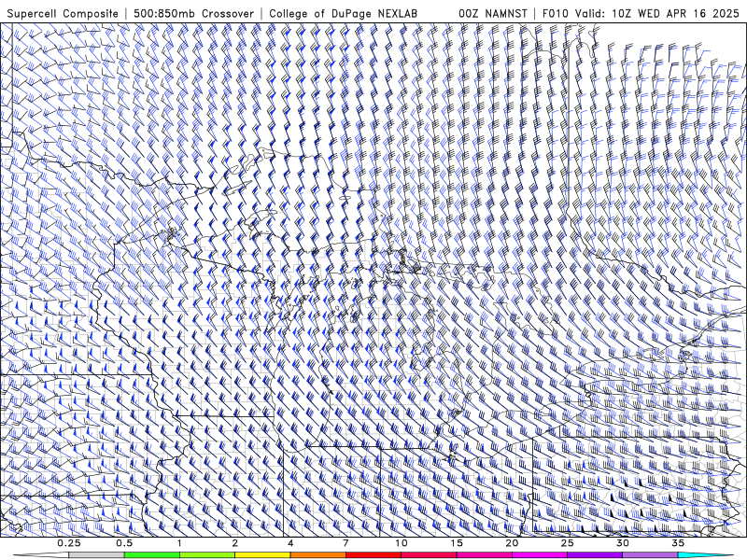This screenshot has width=747, height=560.
Task: Click the '00Z NAMNST' model run label
Action: pyautogui.click(x=493, y=13)
